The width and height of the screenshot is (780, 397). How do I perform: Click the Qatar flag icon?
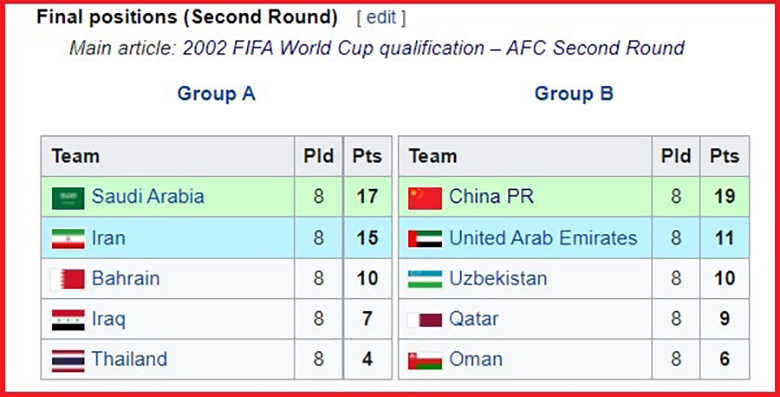click(425, 320)
